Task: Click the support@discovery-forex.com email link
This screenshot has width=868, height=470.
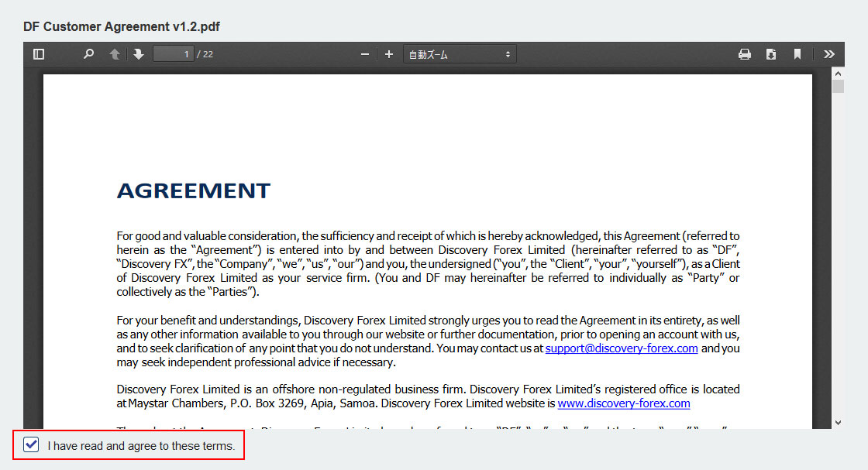Action: [621, 348]
